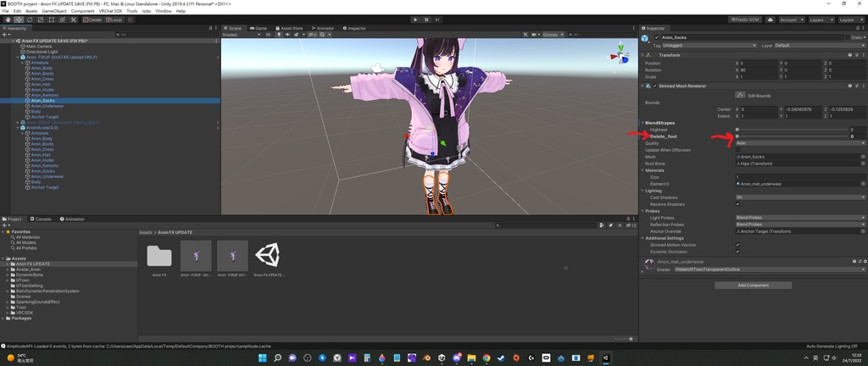Select the Rotate tool in toolbar
This screenshot has height=366, width=868.
pyautogui.click(x=30, y=19)
